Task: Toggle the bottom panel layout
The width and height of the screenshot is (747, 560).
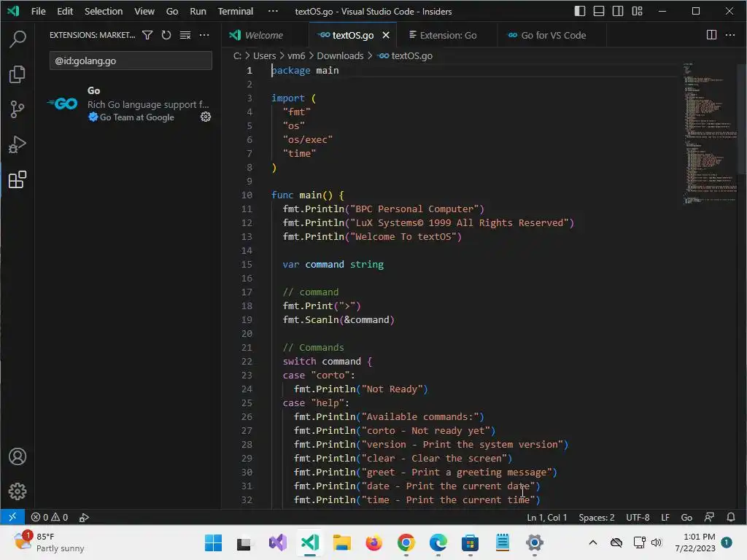Action: click(x=599, y=11)
